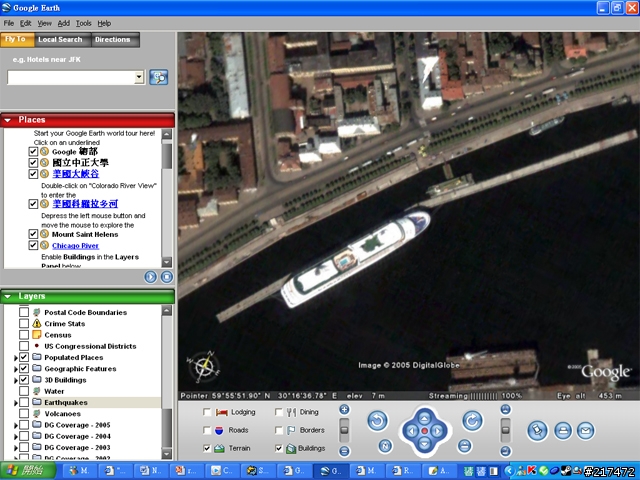Pan the map left arrow
640x480 pixels.
[x=411, y=431]
